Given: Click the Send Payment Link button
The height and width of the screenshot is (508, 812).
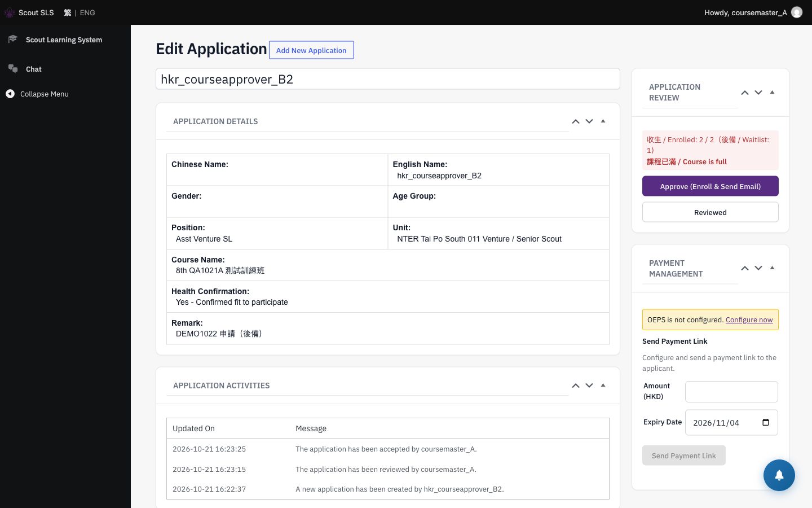Looking at the screenshot, I should pyautogui.click(x=684, y=456).
